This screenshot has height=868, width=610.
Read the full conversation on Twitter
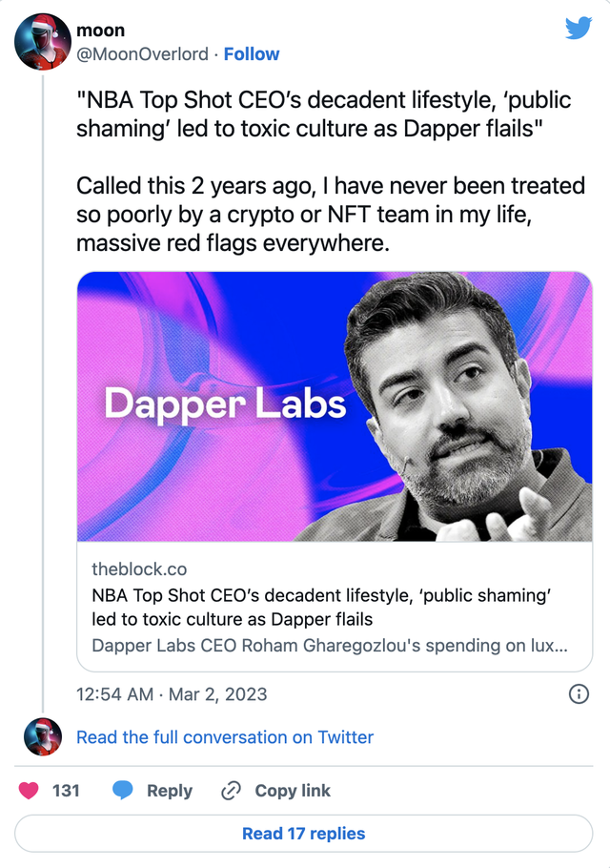click(225, 737)
